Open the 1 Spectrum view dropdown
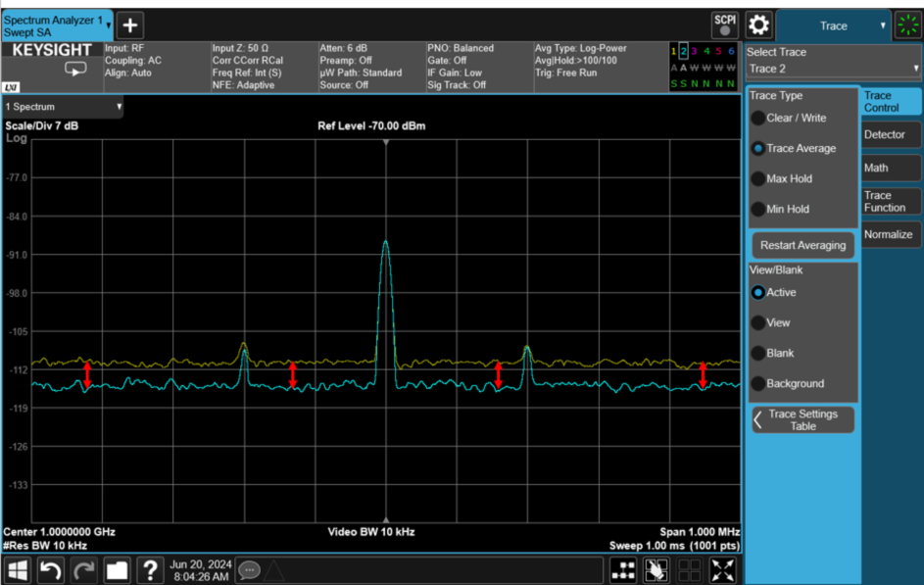Image resolution: width=924 pixels, height=585 pixels. pyautogui.click(x=64, y=106)
